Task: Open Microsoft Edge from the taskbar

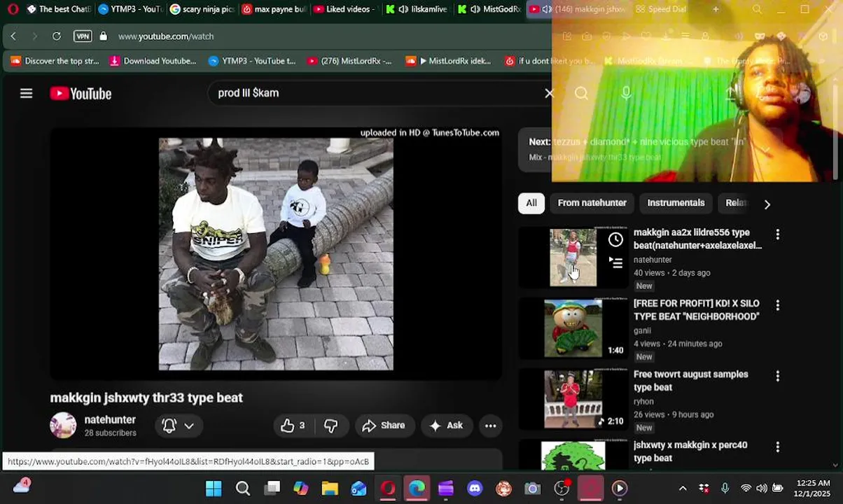Action: point(417,488)
